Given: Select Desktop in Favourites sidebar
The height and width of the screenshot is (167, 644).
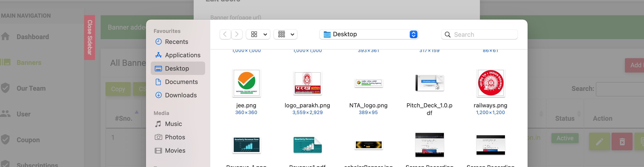Looking at the screenshot, I should [x=178, y=68].
